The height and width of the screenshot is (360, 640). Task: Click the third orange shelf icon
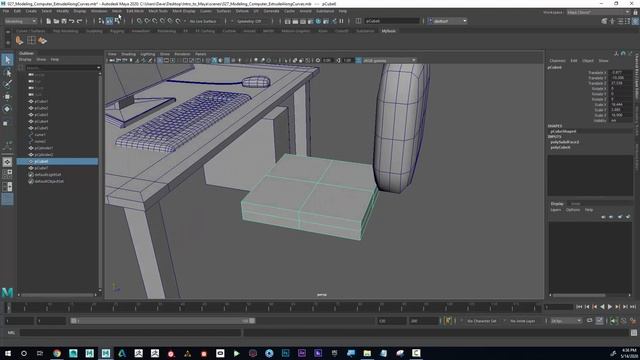coord(42,40)
